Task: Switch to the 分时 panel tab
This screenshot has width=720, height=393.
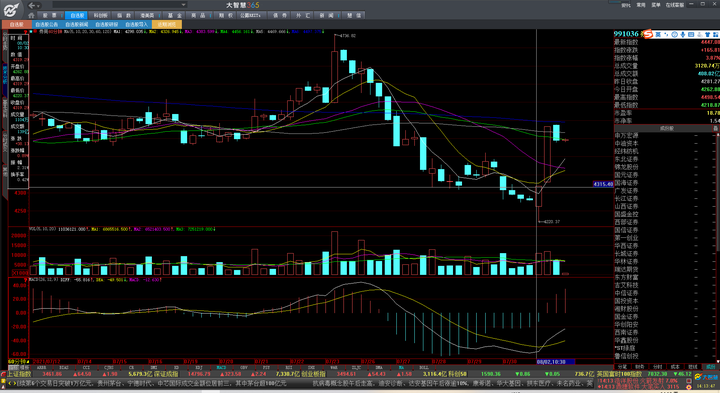Action: [x=658, y=367]
